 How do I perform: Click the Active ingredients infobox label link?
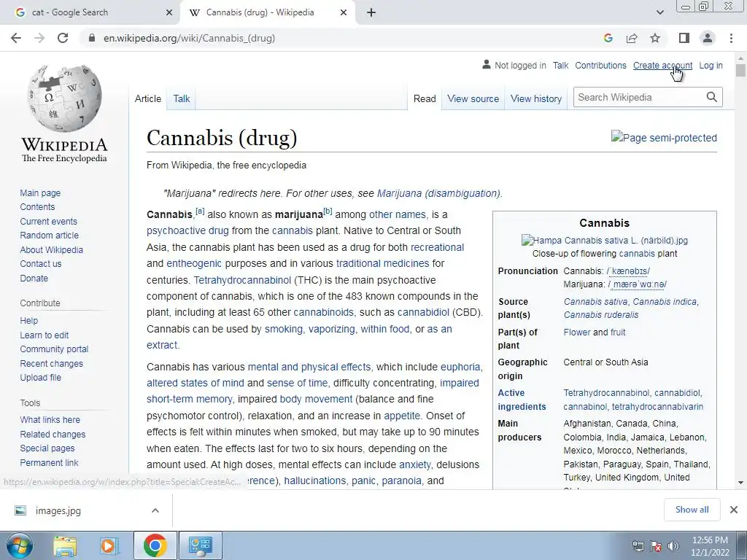pyautogui.click(x=522, y=400)
